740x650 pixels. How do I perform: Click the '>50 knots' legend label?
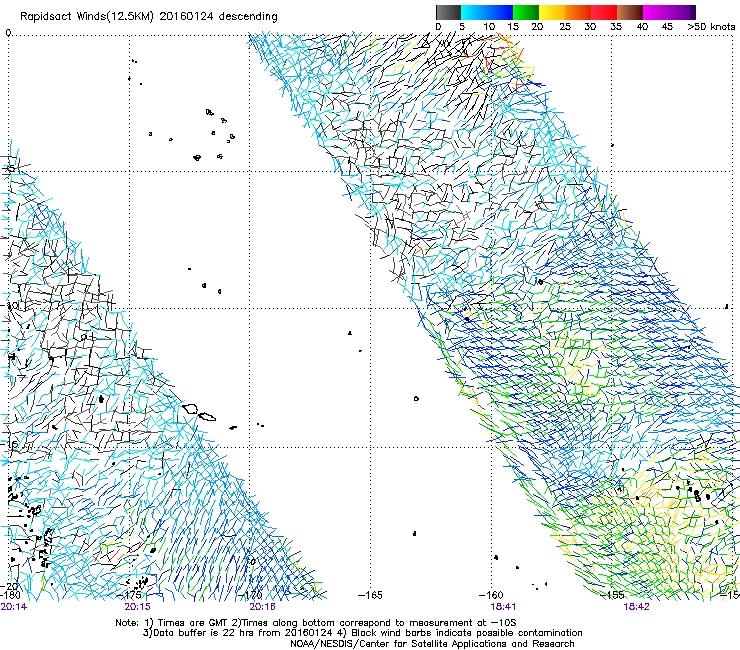[711, 26]
